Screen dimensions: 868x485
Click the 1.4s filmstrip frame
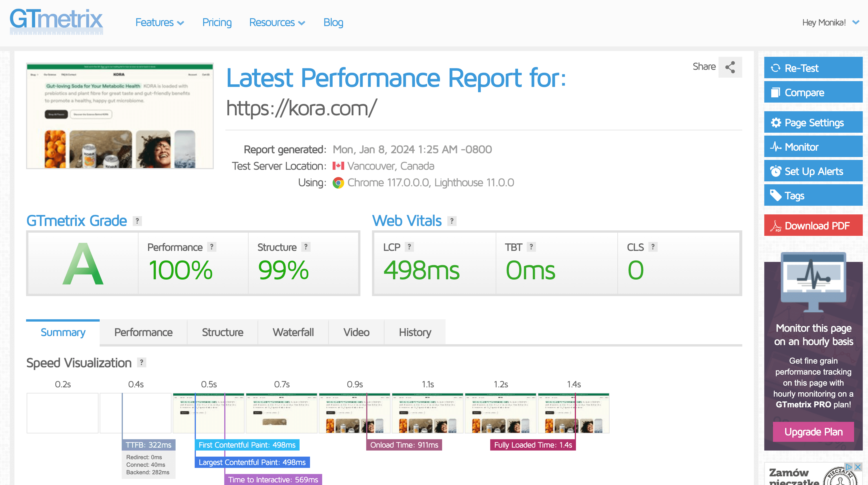574,413
